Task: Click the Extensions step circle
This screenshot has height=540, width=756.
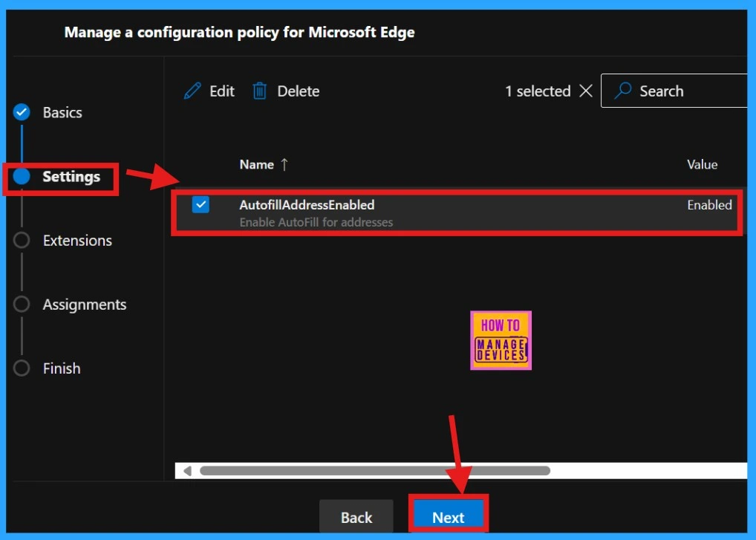Action: click(22, 240)
